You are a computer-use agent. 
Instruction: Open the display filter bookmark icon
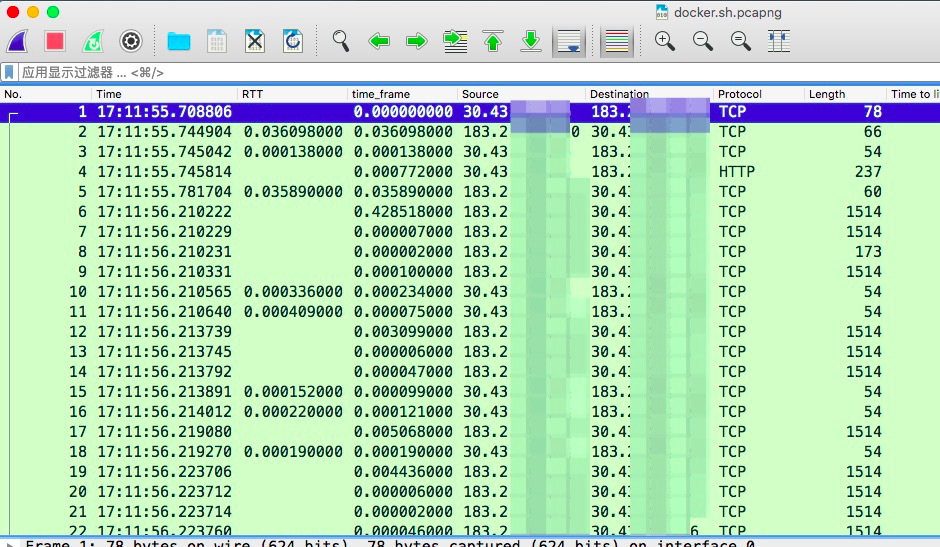pyautogui.click(x=9, y=73)
